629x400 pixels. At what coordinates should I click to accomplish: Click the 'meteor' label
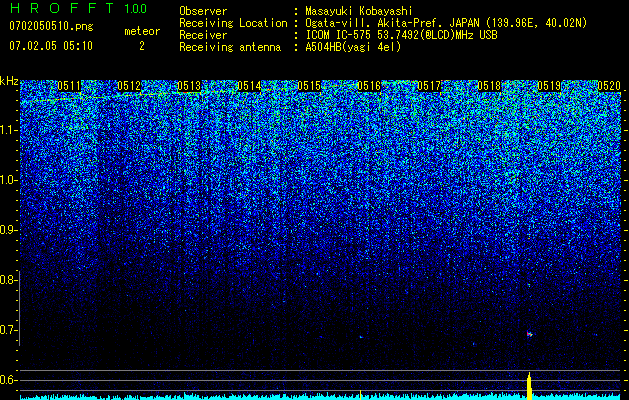coord(142,31)
